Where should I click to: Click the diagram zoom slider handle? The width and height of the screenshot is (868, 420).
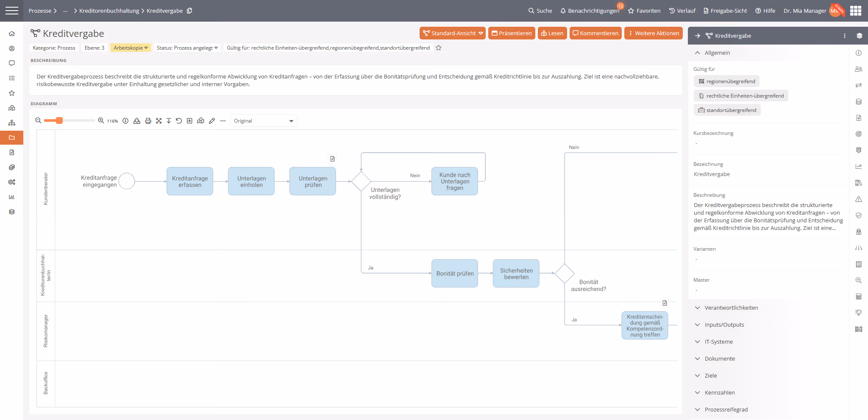pos(59,120)
